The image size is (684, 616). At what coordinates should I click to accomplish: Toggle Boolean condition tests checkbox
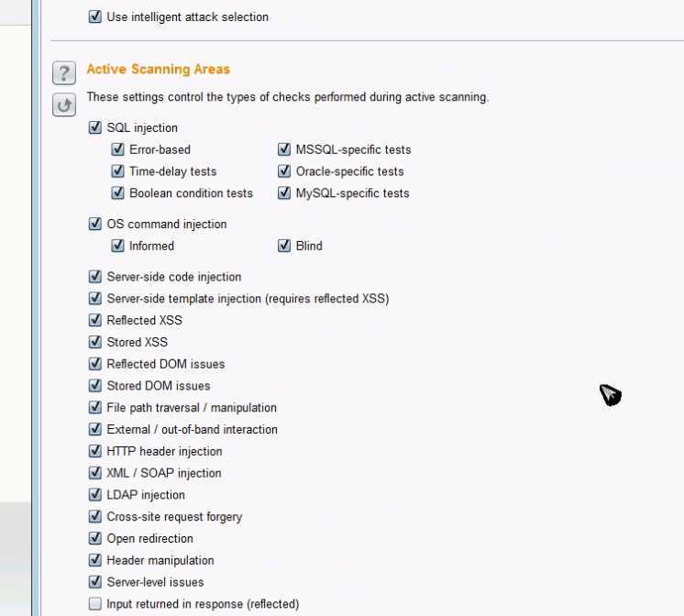(x=117, y=192)
